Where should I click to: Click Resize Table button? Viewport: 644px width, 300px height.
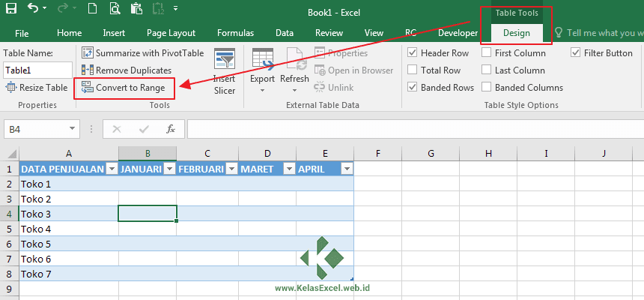(x=36, y=88)
